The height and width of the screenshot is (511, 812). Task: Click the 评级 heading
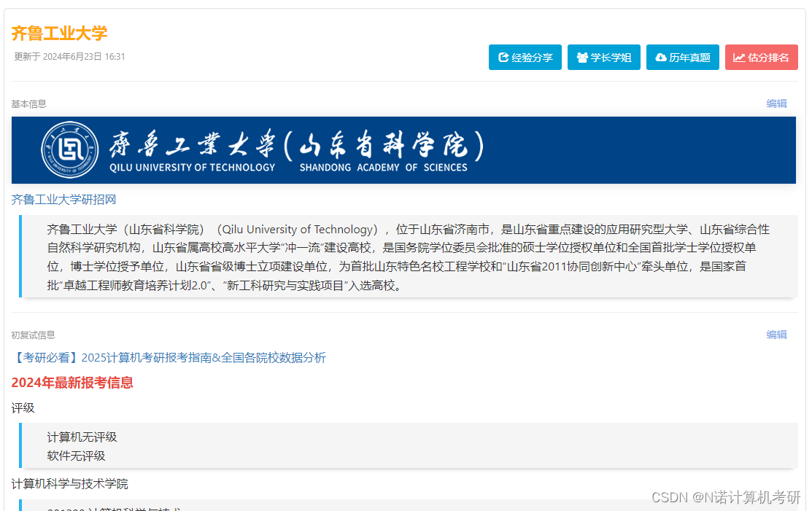click(23, 408)
